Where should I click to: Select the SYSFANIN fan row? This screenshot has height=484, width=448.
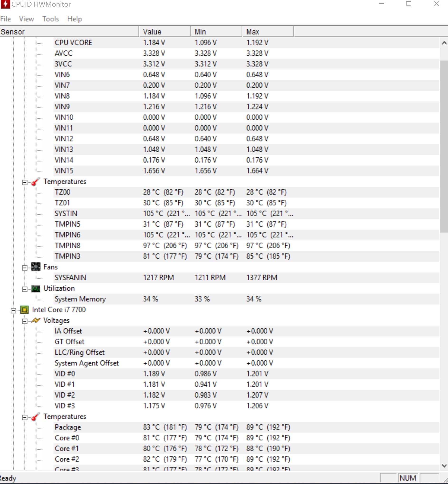(x=246, y=277)
